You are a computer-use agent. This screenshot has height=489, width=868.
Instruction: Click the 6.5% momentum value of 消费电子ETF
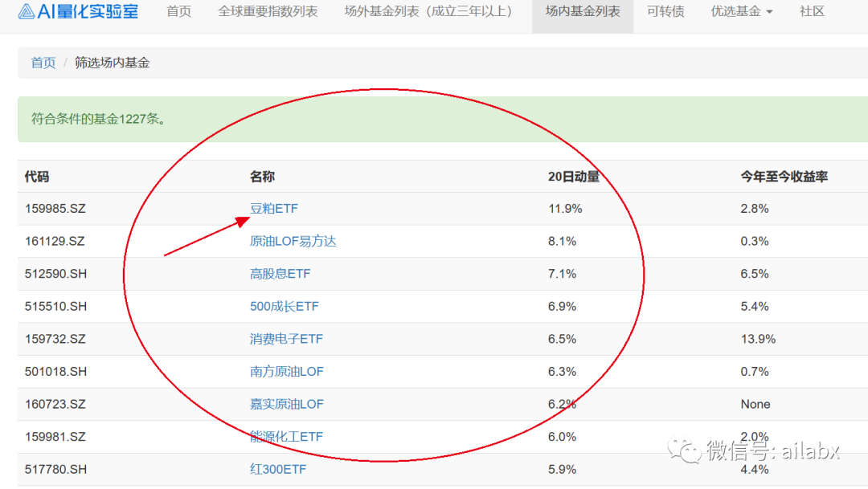[563, 339]
